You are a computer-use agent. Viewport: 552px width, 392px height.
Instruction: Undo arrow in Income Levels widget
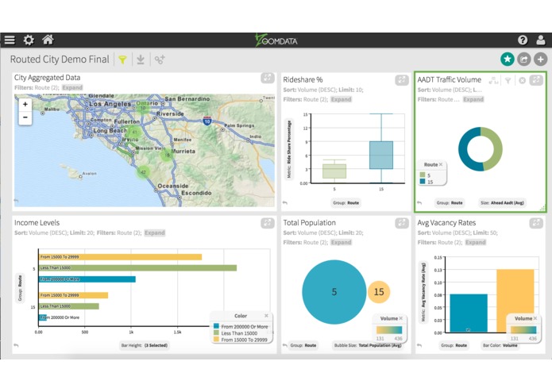pos(16,345)
